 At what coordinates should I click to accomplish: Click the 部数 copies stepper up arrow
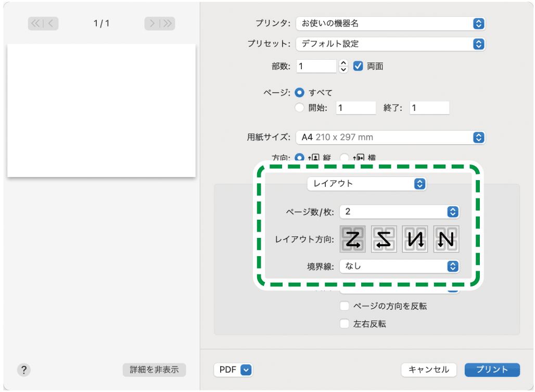pos(343,64)
